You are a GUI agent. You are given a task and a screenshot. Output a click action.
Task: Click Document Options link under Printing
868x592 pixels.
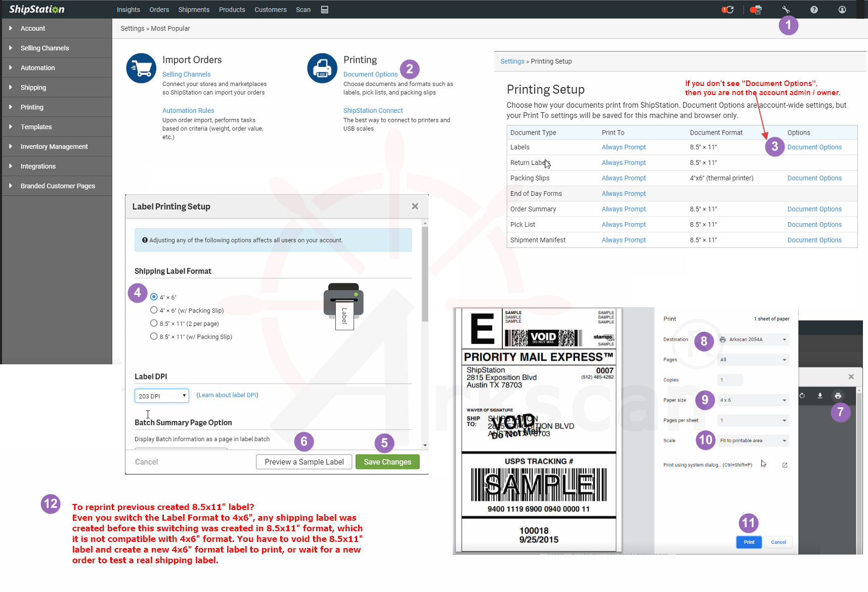point(370,74)
